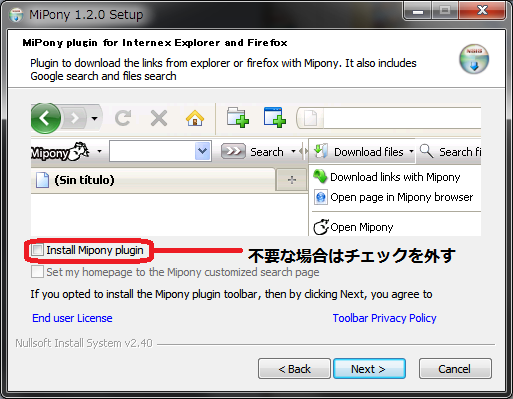Click the setup window title icon
Screen dimensions: 513x399
click(16, 15)
